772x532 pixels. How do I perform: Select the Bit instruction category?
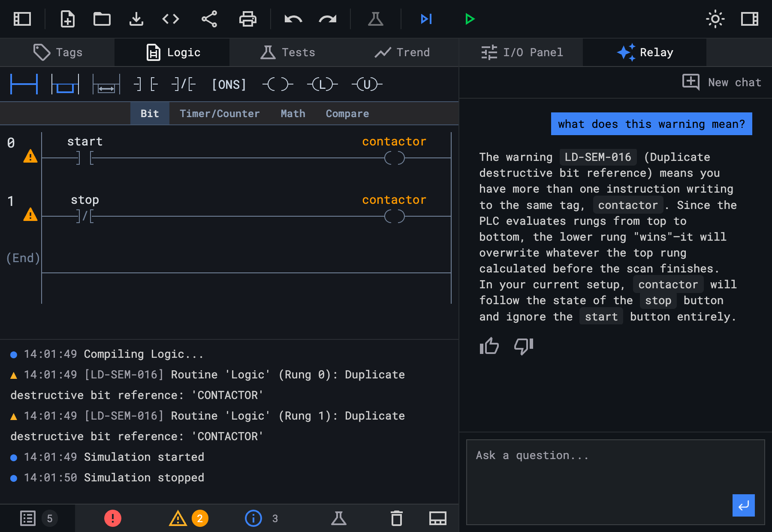150,114
